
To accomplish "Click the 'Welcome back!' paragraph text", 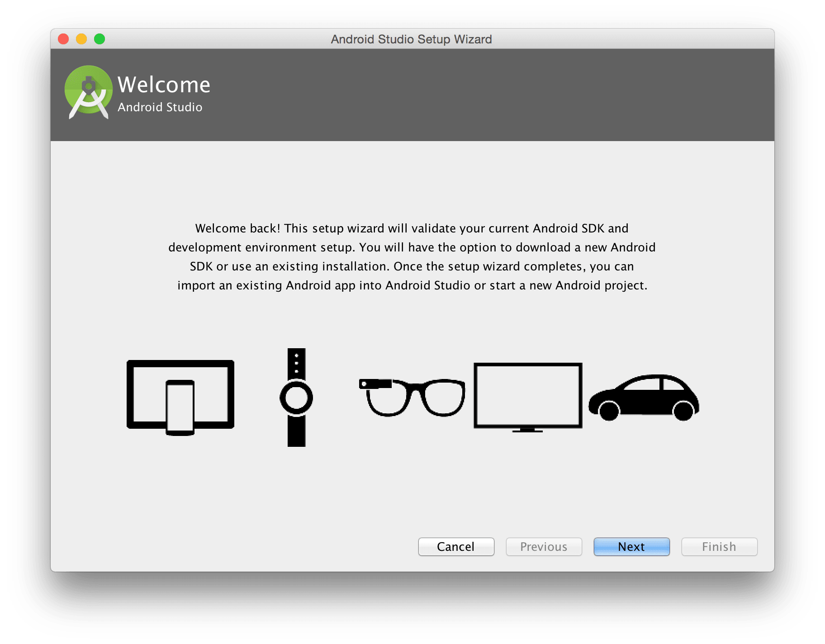I will click(412, 257).
